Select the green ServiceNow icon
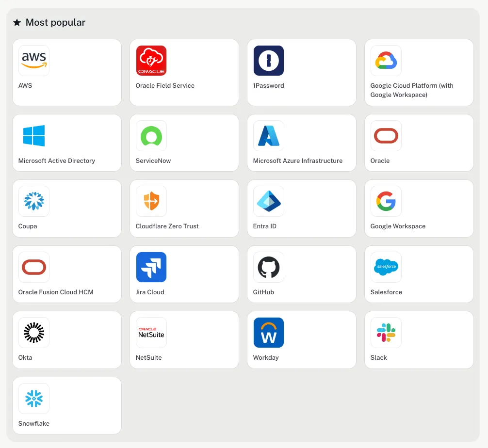488x448 pixels. click(x=151, y=136)
